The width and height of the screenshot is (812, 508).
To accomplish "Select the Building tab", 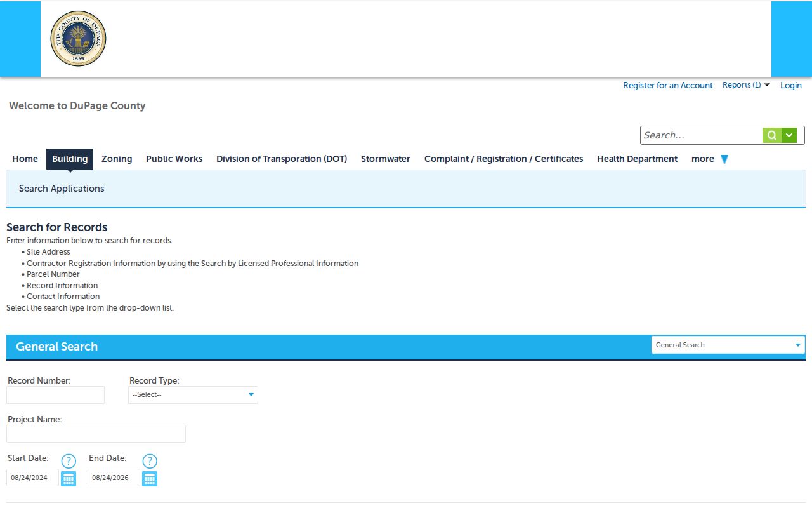I will [x=70, y=159].
